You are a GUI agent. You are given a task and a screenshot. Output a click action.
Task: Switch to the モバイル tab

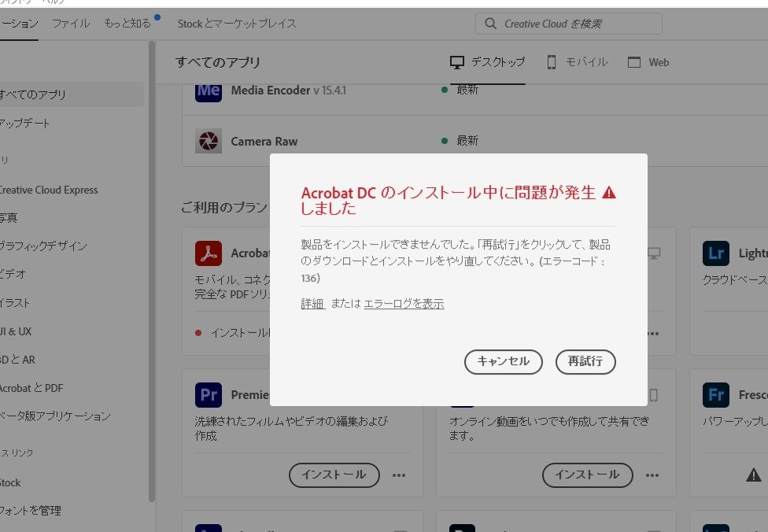578,62
